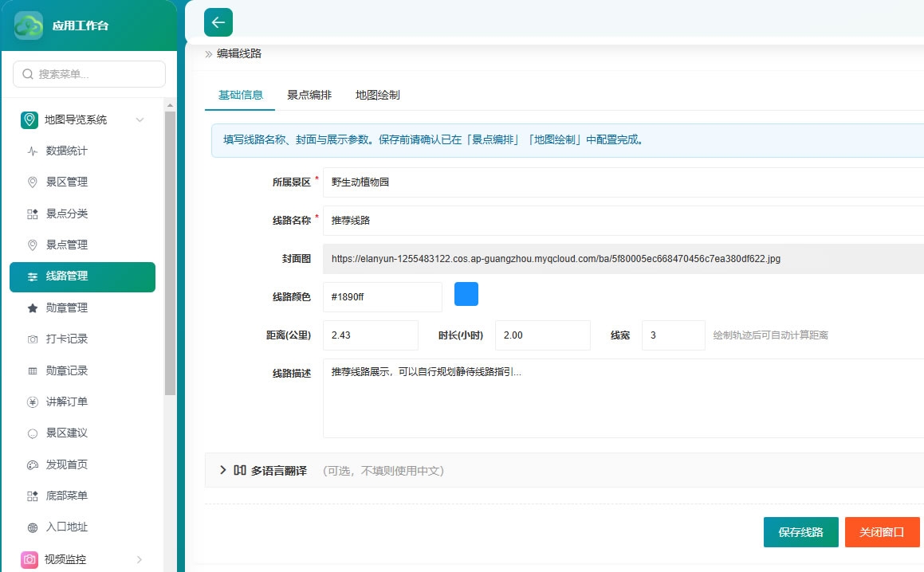Open 景区建议 menu item
The width and height of the screenshot is (924, 572).
(82, 433)
